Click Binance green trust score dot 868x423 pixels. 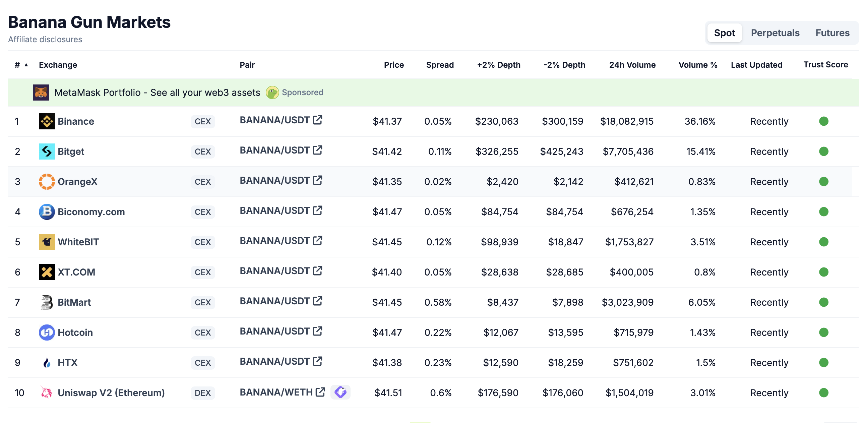tap(823, 121)
